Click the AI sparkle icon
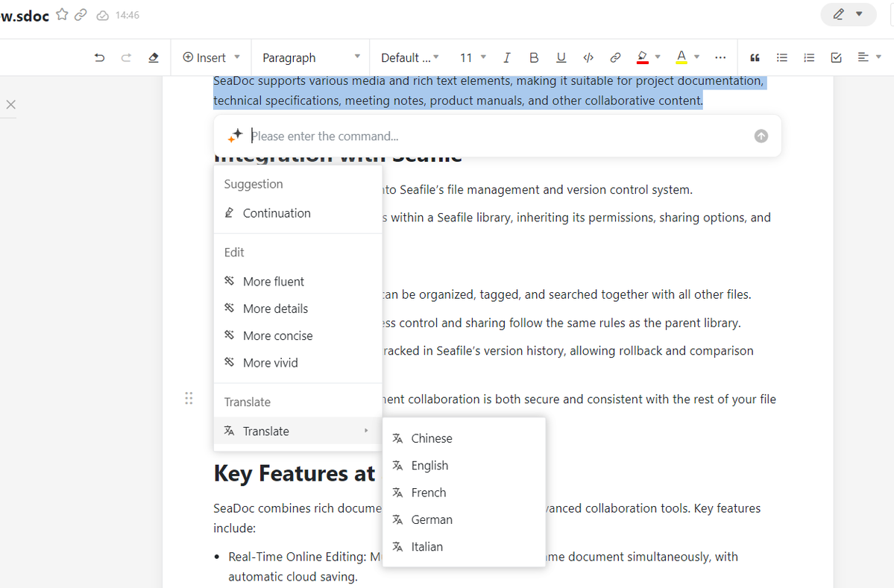Viewport: 894px width, 588px height. coord(235,136)
